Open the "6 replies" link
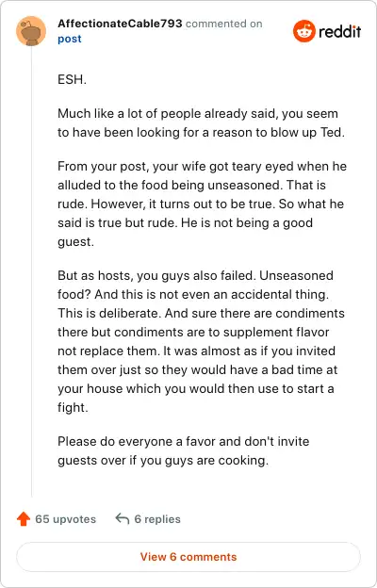This screenshot has width=377, height=588. click(x=157, y=519)
